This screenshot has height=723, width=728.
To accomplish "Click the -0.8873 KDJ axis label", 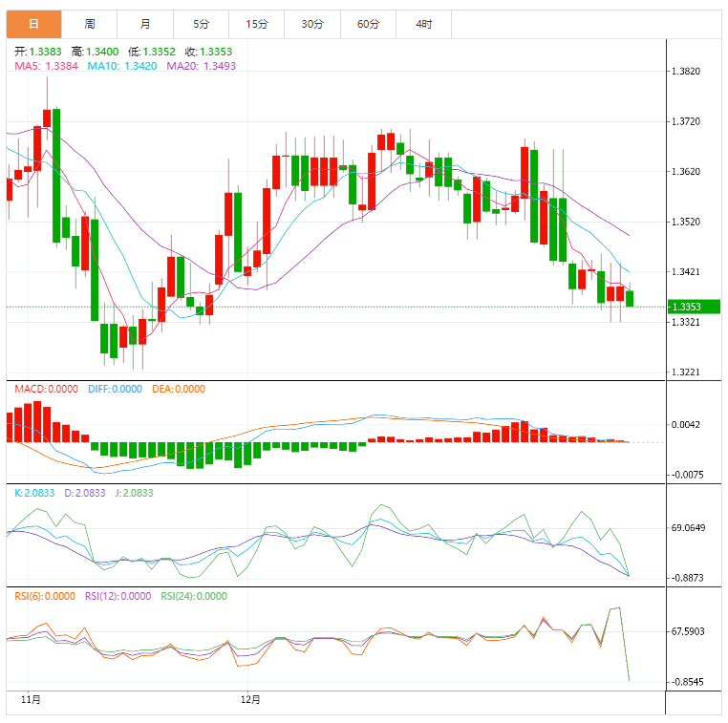I will tap(687, 578).
